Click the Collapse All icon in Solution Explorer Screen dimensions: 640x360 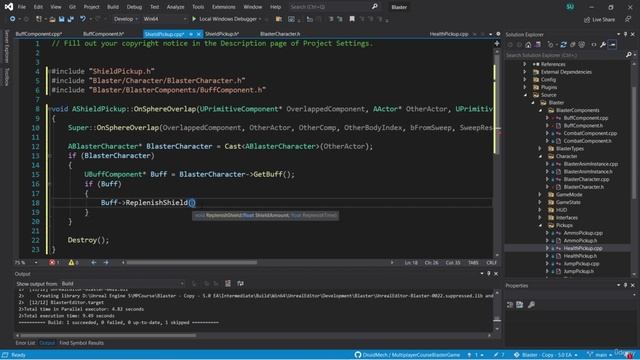pyautogui.click(x=573, y=45)
